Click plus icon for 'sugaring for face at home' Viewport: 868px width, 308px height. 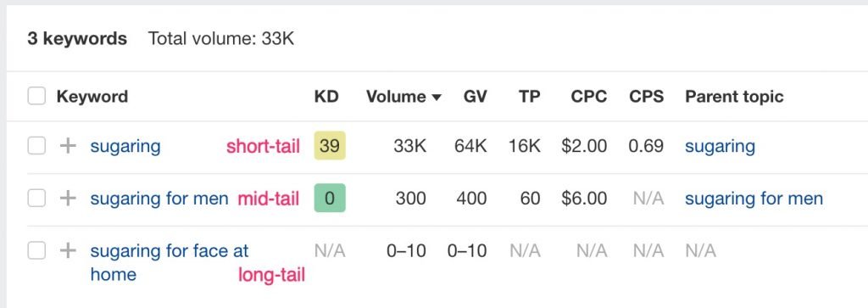(x=68, y=251)
